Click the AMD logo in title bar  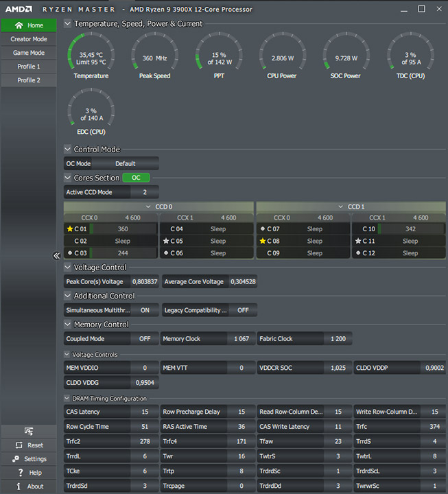pos(19,10)
